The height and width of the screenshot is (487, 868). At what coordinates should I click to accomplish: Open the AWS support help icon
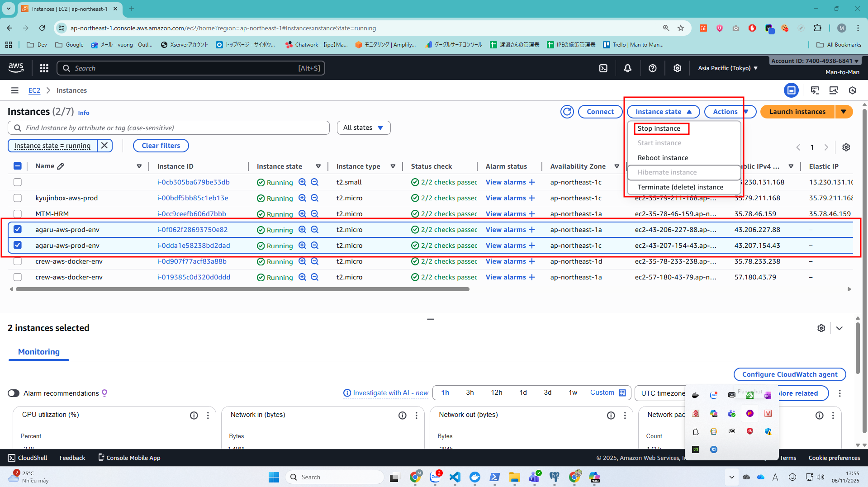[652, 68]
